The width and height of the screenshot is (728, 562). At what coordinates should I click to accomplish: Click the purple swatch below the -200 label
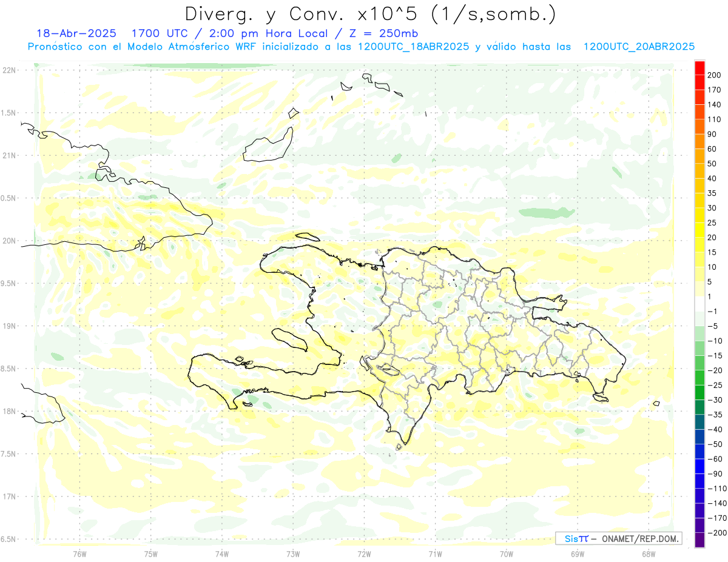click(699, 540)
